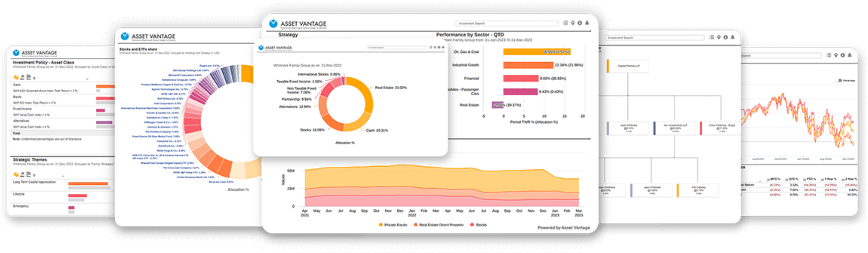
Task: Click the Asset Vantage logo on the allocation donut card
Action: [x=275, y=47]
